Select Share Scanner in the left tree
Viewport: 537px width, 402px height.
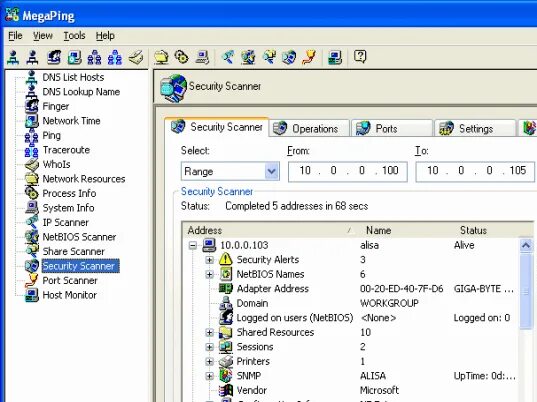[73, 251]
